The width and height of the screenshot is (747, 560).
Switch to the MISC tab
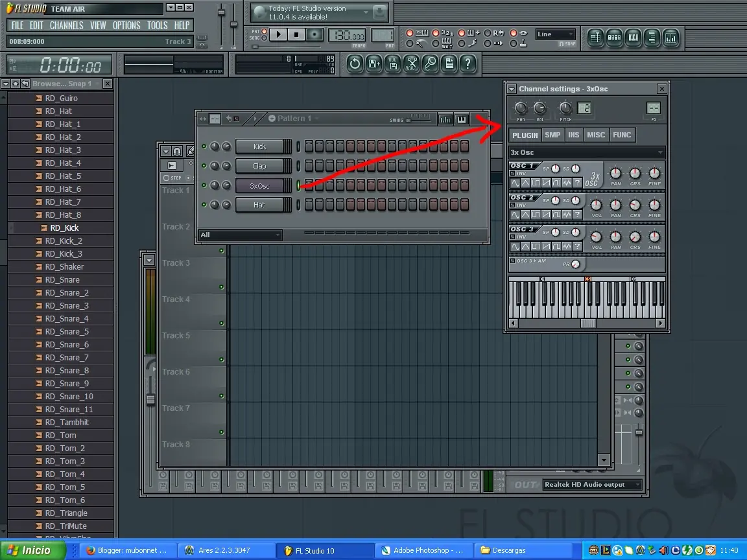point(595,135)
